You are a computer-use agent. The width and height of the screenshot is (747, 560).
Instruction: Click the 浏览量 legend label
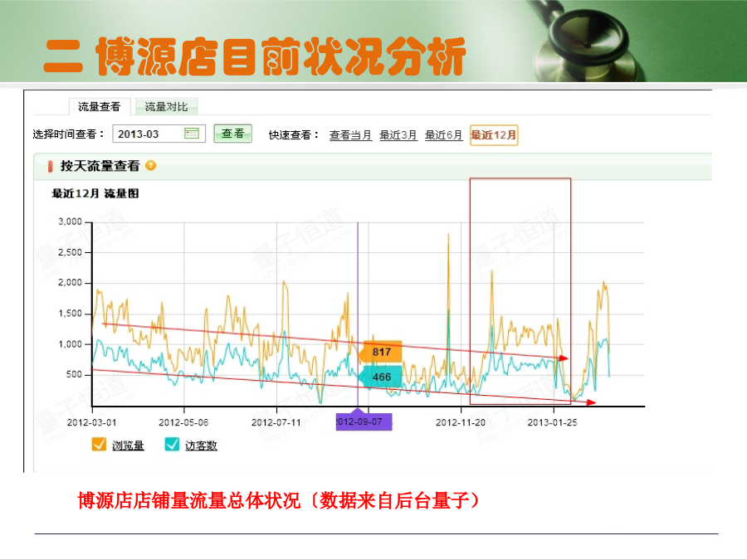coord(128,446)
